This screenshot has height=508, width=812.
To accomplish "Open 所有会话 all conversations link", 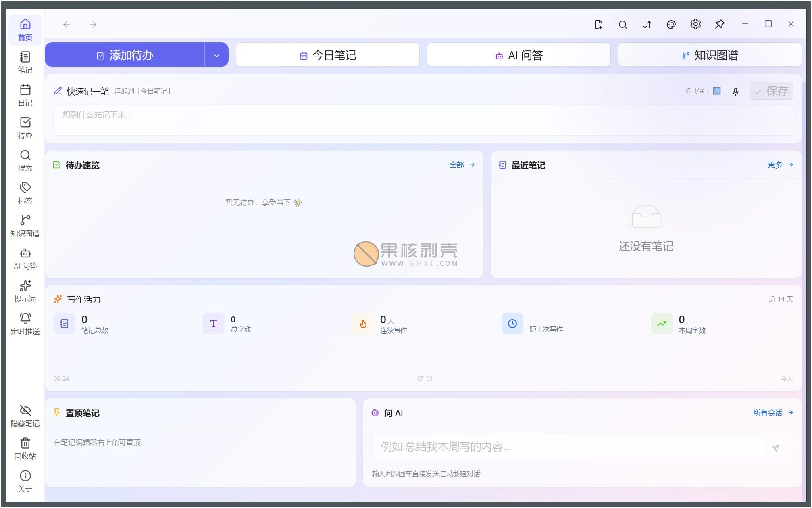I will (773, 413).
